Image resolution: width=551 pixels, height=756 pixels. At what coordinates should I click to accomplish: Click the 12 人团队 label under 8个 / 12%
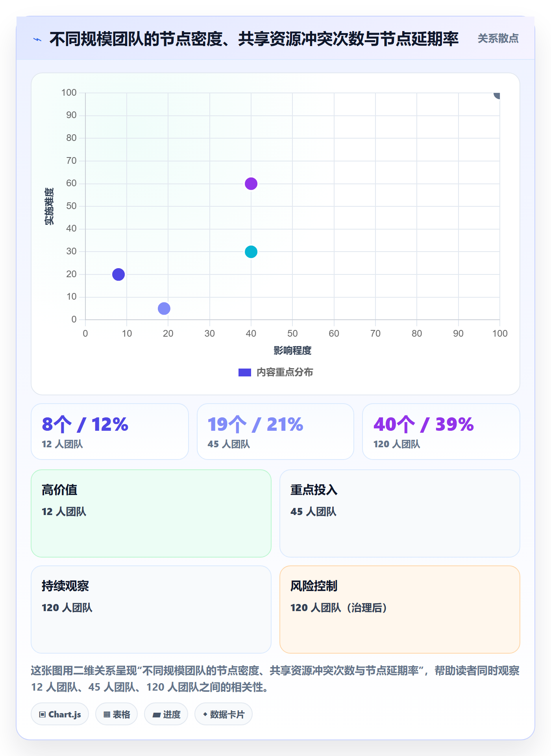[x=62, y=444]
